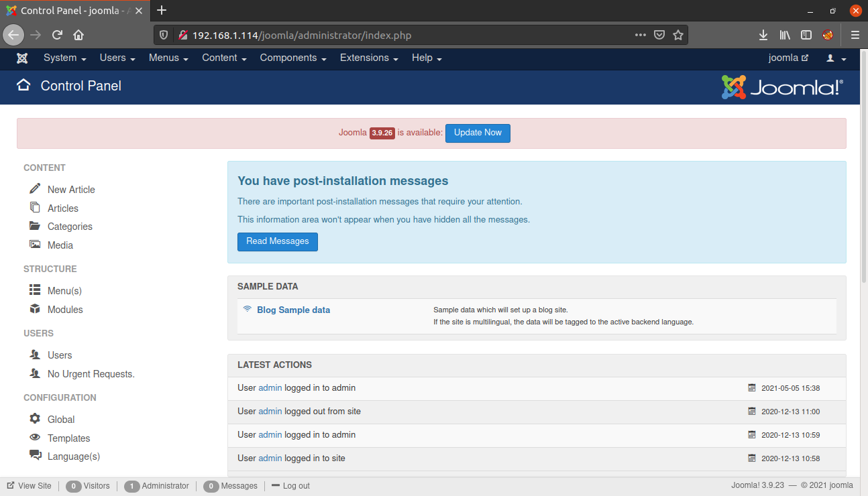The image size is (868, 496).
Task: Click the Articles stack icon
Action: (x=35, y=208)
